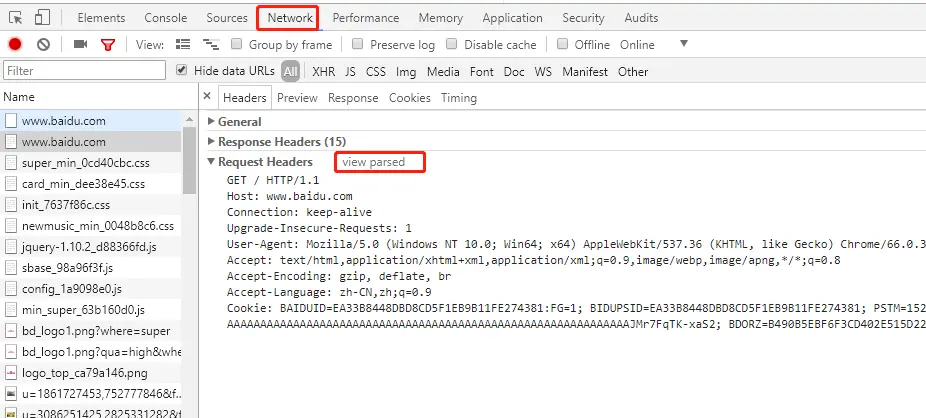This screenshot has width=926, height=418.
Task: Filter requests by Manifest
Action: [x=585, y=71]
